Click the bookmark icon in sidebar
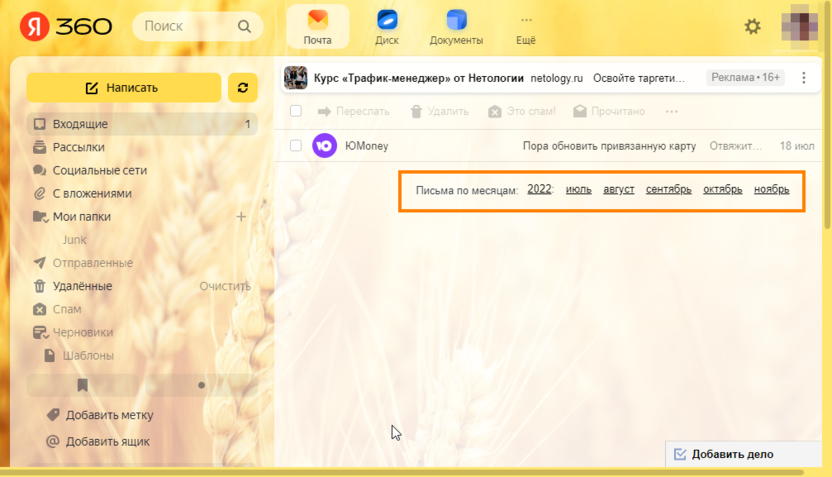Viewport: 832px width, 477px height. click(x=82, y=385)
